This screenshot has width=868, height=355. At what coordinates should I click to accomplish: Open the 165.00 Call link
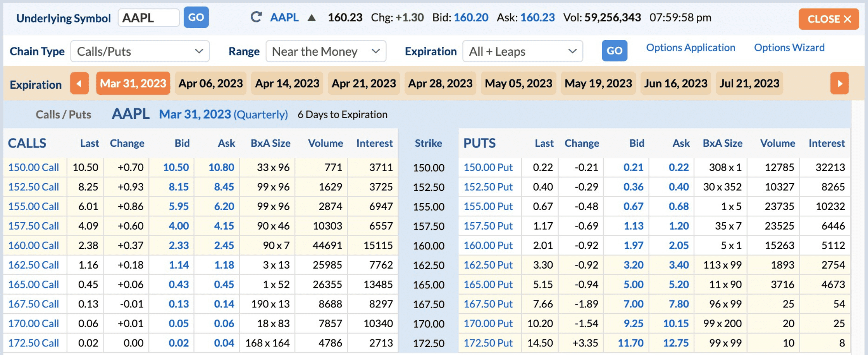(x=34, y=284)
